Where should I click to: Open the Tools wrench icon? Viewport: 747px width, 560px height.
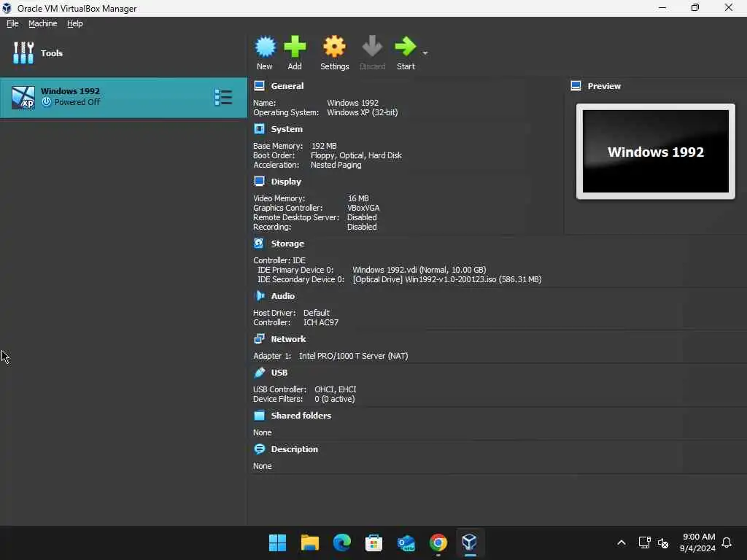pyautogui.click(x=23, y=52)
